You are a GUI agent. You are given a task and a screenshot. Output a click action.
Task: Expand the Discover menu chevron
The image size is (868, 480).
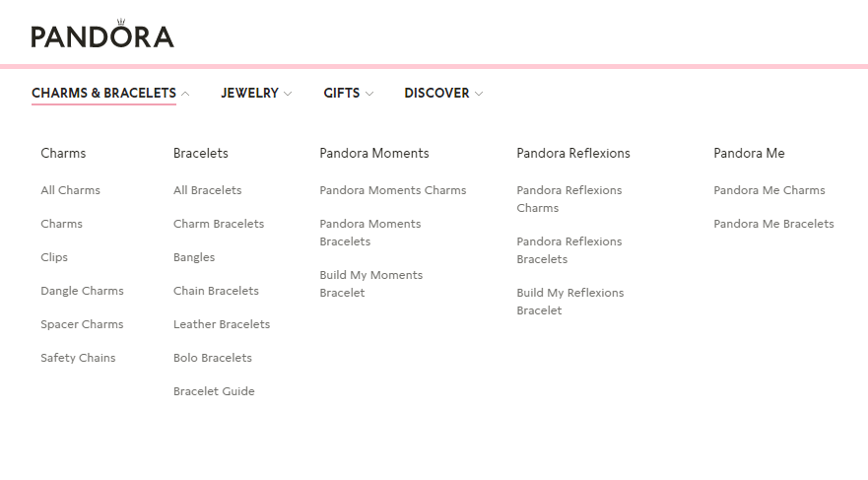click(x=479, y=94)
